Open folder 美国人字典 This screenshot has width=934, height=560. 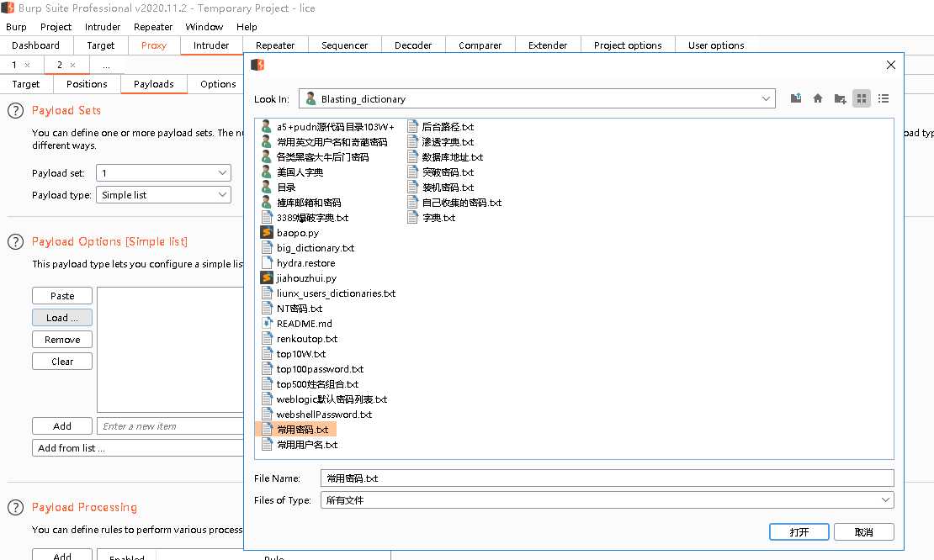[293, 172]
